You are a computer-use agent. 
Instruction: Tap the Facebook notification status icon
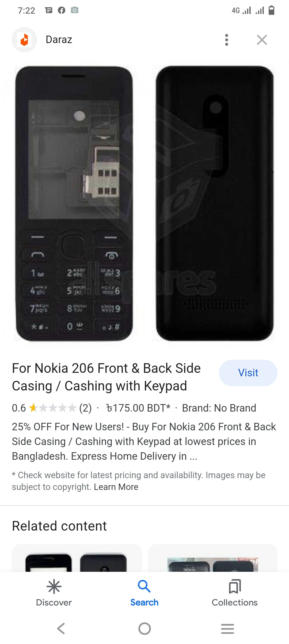click(x=62, y=10)
